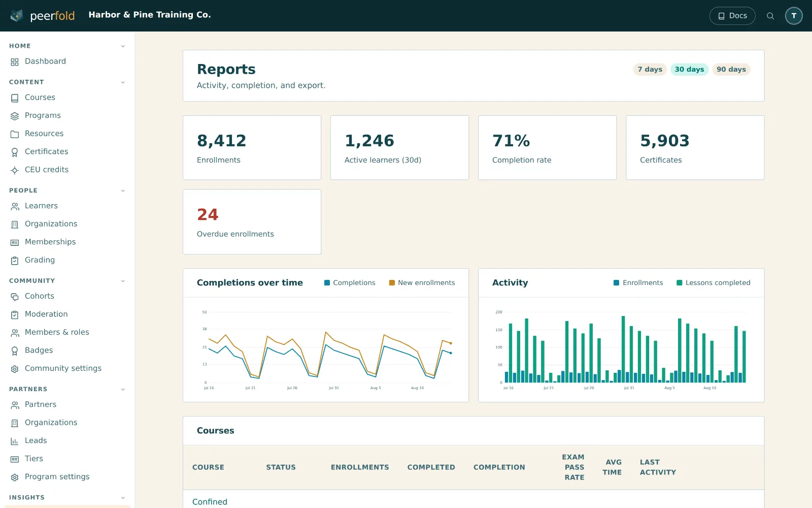Open the Enrollments 8,412 stat card
The image size is (812, 508).
pos(252,147)
